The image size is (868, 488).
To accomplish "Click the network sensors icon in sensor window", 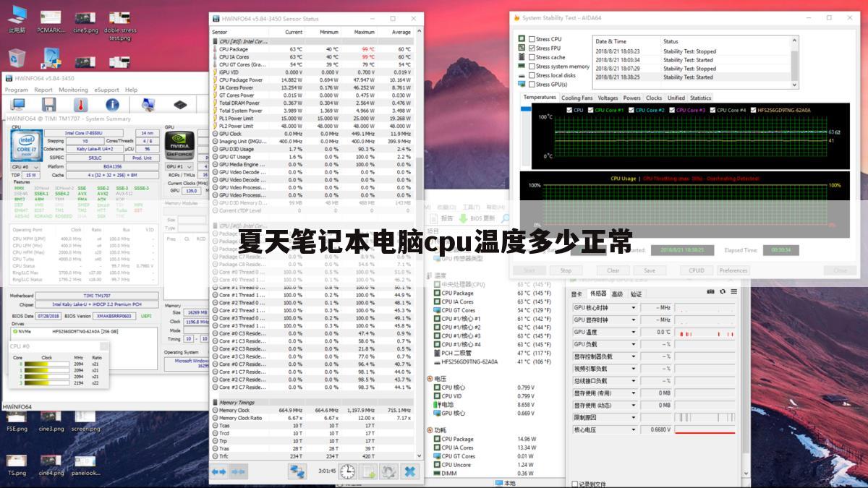I will coord(298,472).
